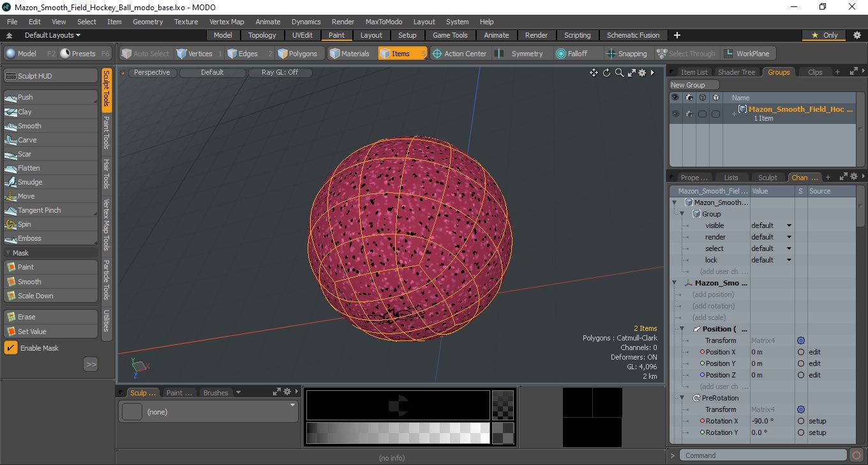Select the Tangent Pinch tool

pyautogui.click(x=51, y=210)
